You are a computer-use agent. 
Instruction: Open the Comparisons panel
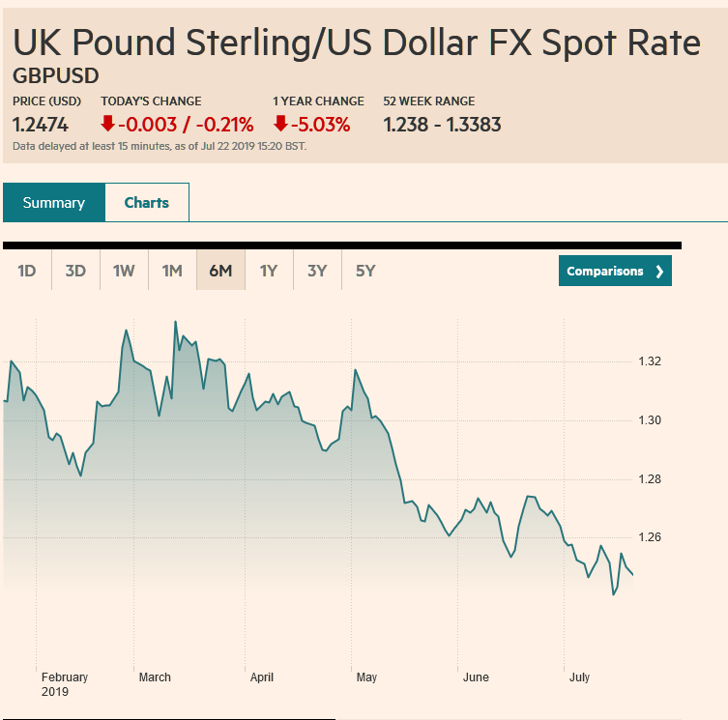point(615,272)
